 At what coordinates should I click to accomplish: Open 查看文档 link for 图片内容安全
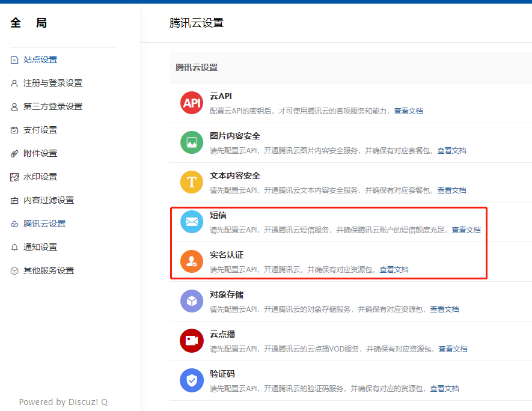pos(451,151)
